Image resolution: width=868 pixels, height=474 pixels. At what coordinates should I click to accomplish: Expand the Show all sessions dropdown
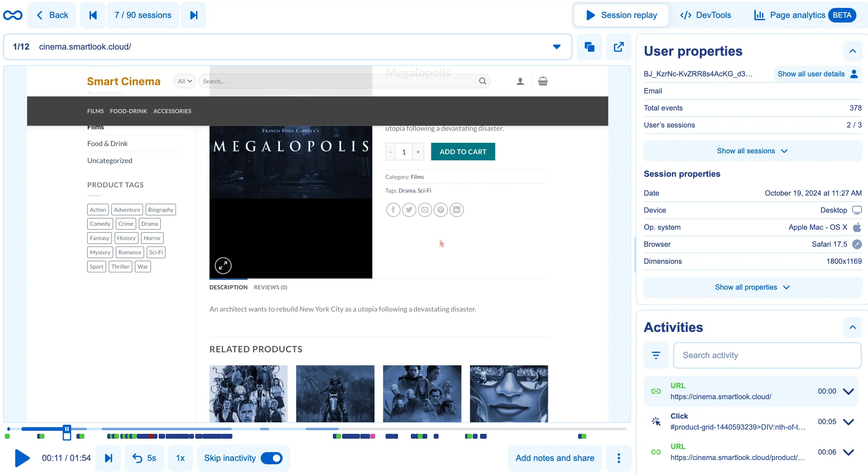[752, 151]
